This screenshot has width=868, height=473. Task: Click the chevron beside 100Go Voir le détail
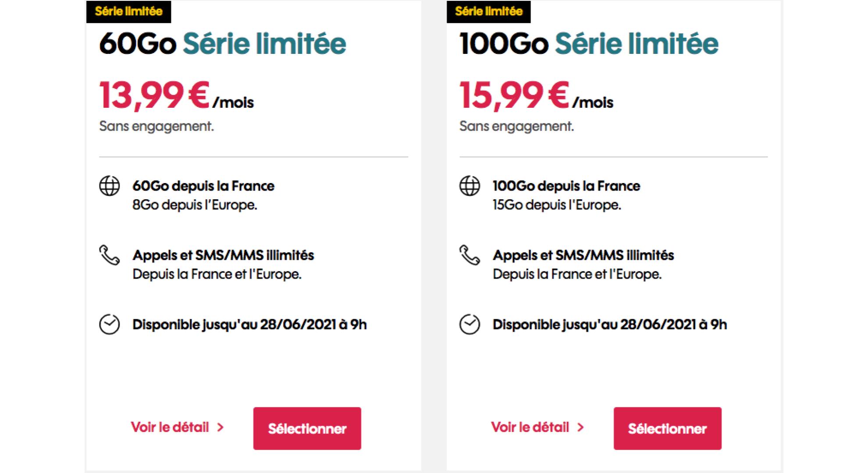coord(580,427)
